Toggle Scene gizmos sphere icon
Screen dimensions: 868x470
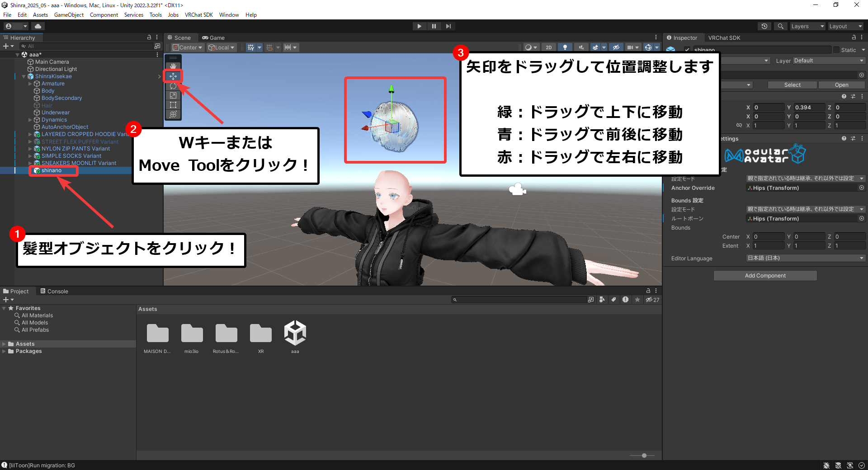(648, 47)
